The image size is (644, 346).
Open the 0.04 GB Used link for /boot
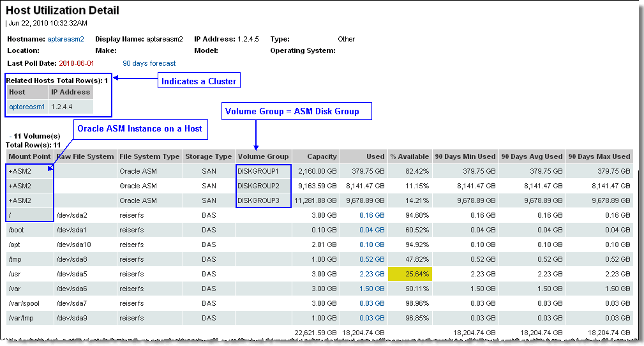[x=371, y=230]
